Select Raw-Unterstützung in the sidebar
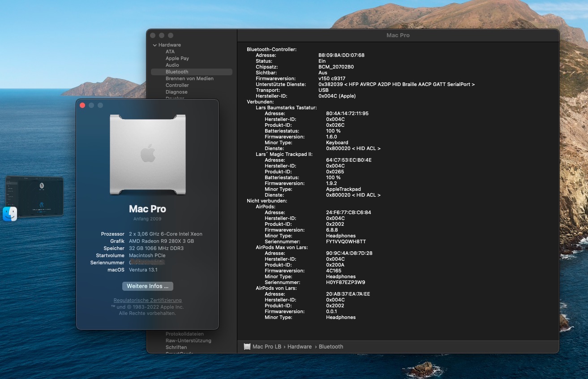The width and height of the screenshot is (588, 379). (189, 340)
